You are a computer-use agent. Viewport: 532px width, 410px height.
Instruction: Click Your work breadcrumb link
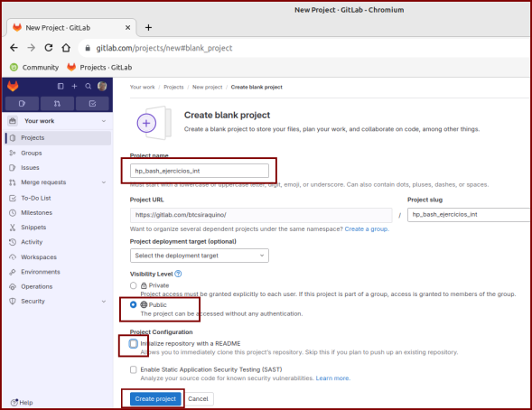142,88
